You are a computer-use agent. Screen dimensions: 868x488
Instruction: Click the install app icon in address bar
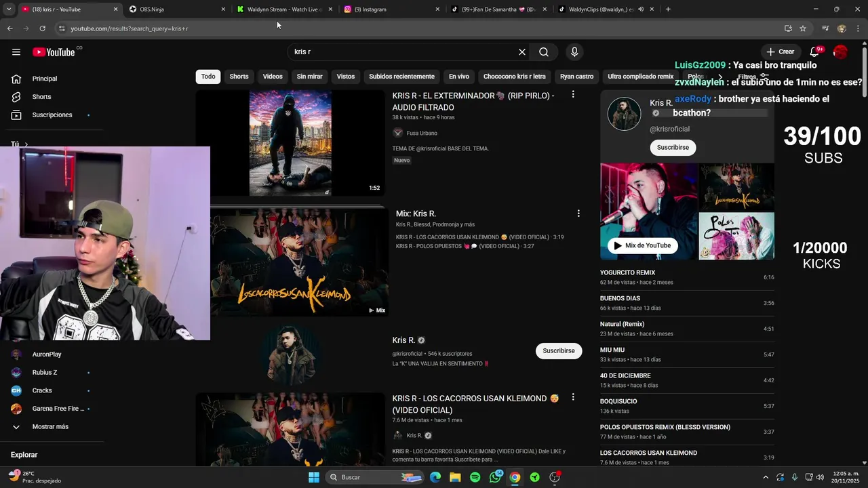(788, 28)
